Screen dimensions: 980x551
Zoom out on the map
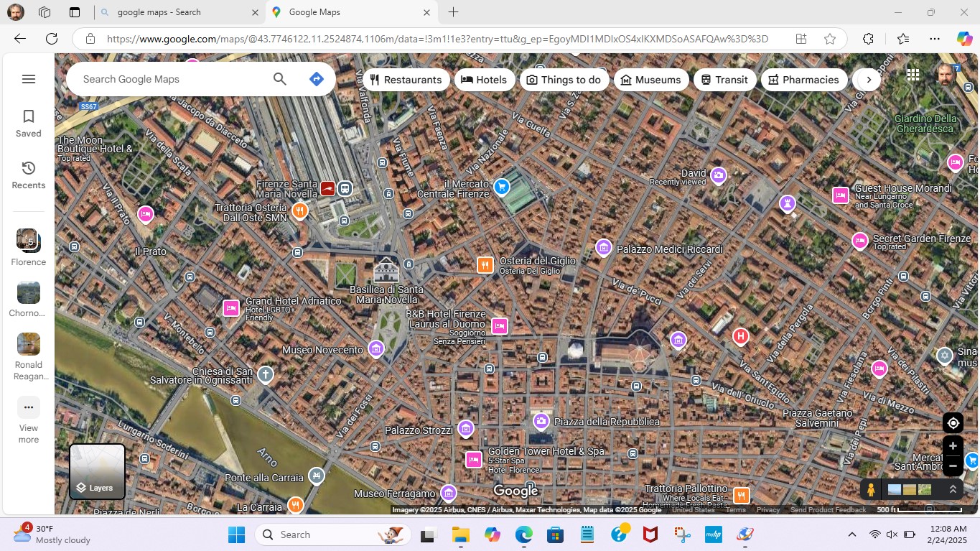(x=953, y=466)
